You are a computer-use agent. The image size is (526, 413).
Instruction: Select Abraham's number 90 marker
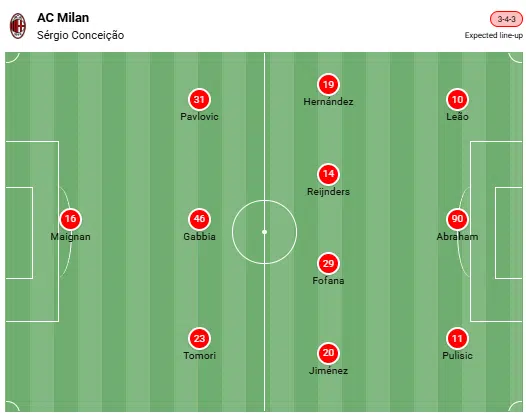coord(457,219)
